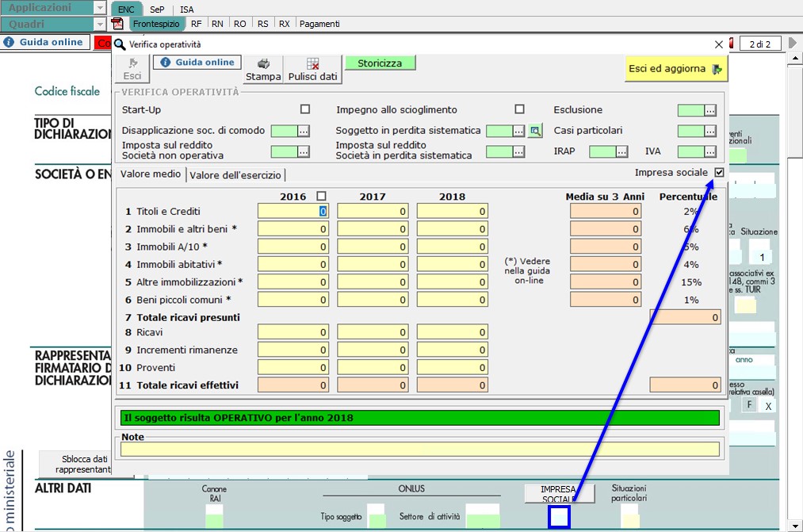Toggle the Start-Up checkbox
Screen dimensions: 803x532
[305, 109]
